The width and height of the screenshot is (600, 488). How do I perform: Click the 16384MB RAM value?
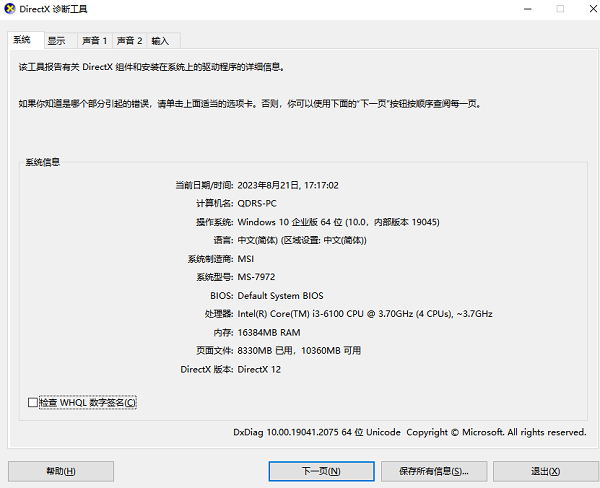[x=269, y=332]
